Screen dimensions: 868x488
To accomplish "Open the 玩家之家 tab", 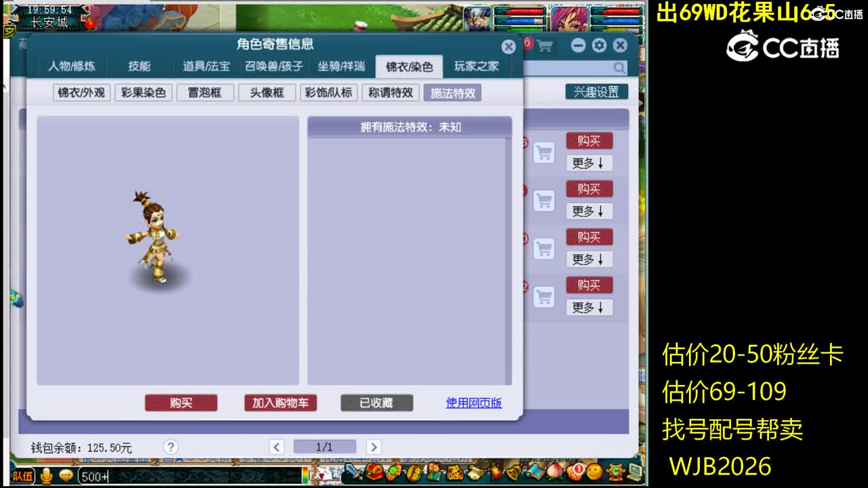I will 477,66.
